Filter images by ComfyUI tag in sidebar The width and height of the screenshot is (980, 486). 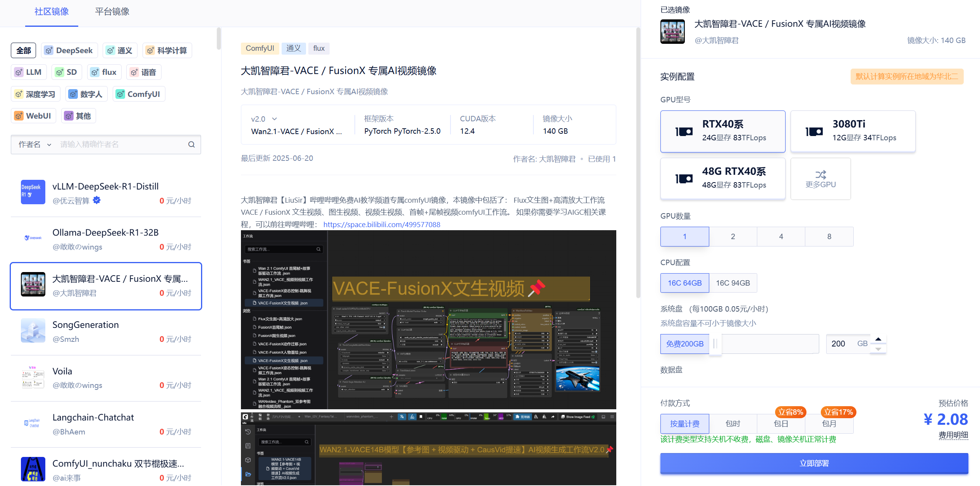[139, 94]
